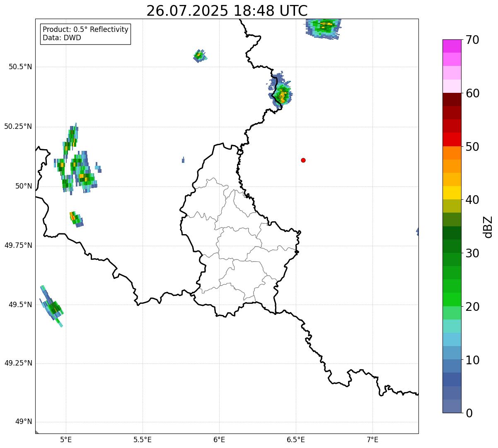Click the bright red colorbar swatch above 50

click(452, 139)
